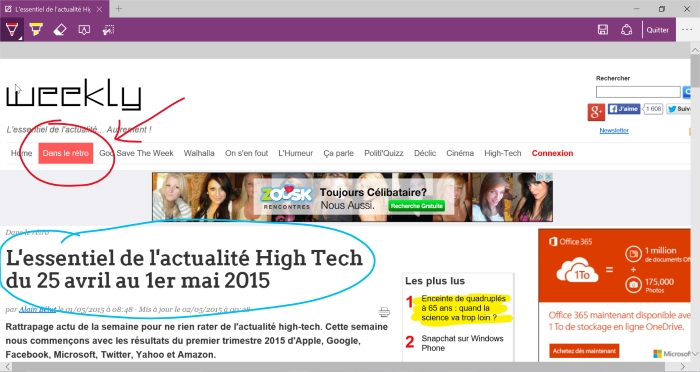The width and height of the screenshot is (700, 372).
Task: Click the Connexion login link
Action: pyautogui.click(x=552, y=153)
